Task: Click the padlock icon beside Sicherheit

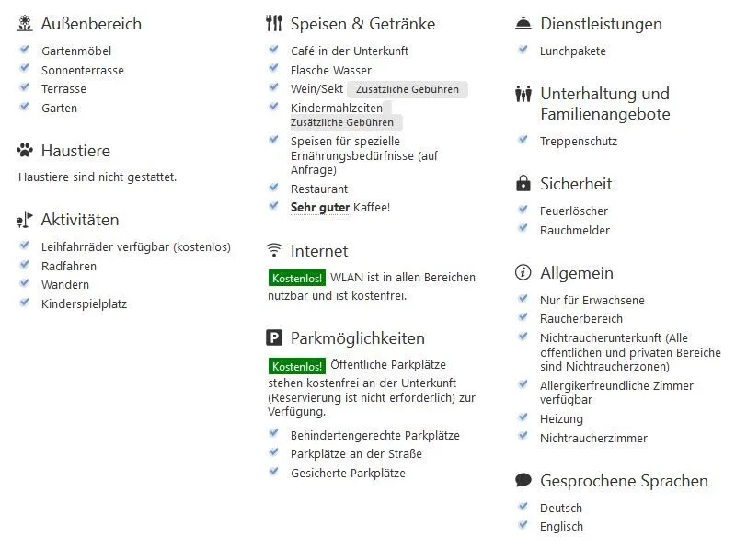Action: point(523,183)
